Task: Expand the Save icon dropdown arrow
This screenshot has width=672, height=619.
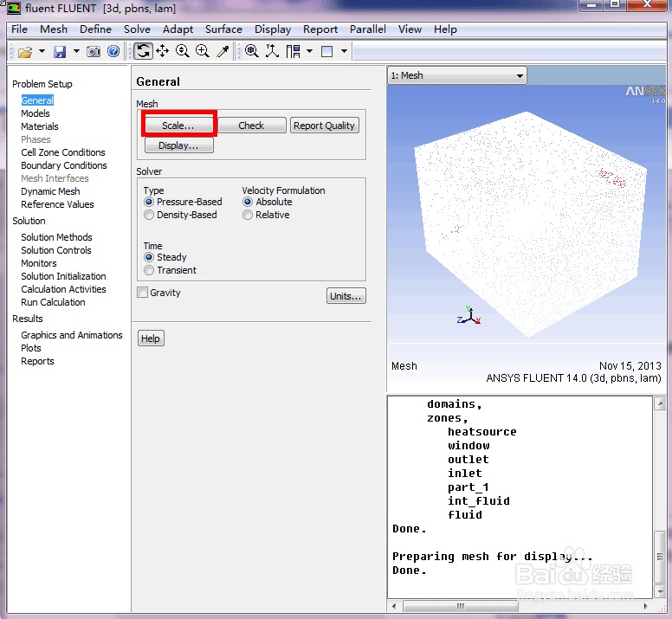Action: [x=76, y=51]
